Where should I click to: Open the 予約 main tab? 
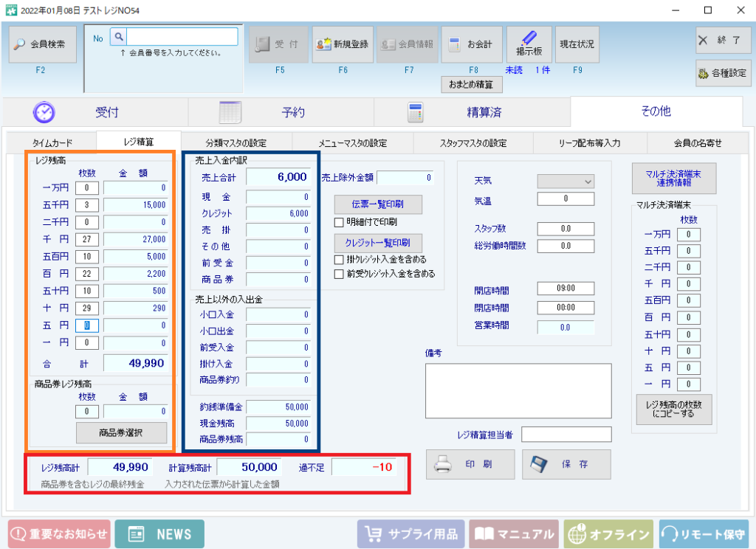click(281, 112)
